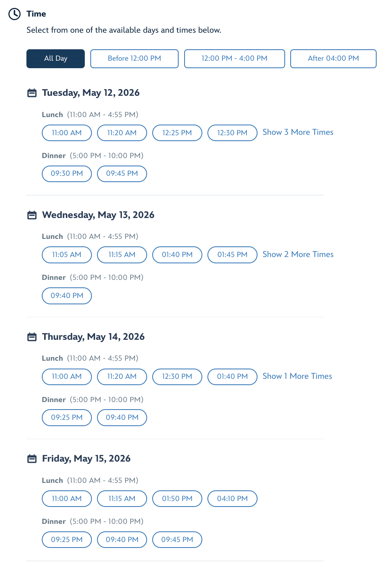This screenshot has width=392, height=570.
Task: Click the clock icon beside Time
Action: 15,14
